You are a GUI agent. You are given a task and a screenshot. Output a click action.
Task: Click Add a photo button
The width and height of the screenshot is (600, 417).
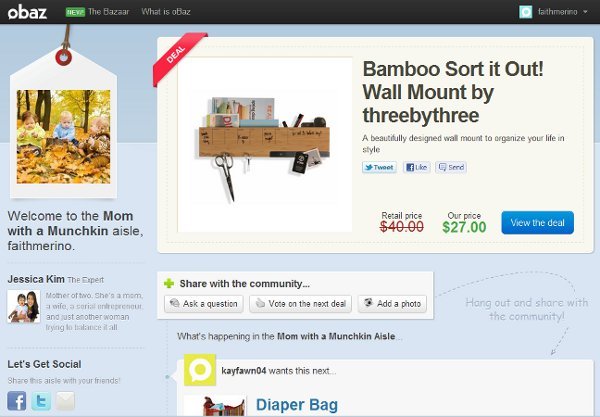click(x=392, y=304)
